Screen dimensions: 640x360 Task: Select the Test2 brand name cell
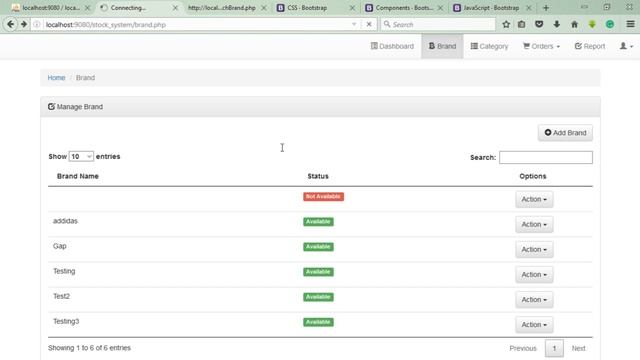(x=61, y=296)
